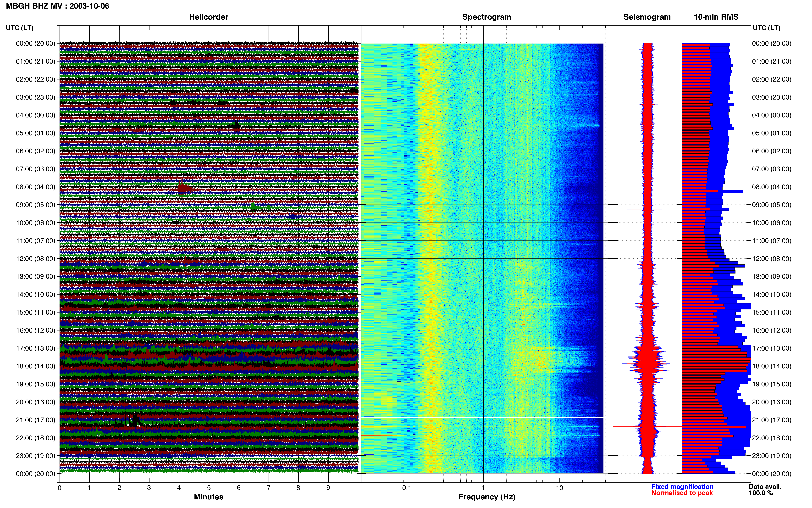Click the 'Helicorder' panel heading
812x508 pixels.
pos(209,17)
